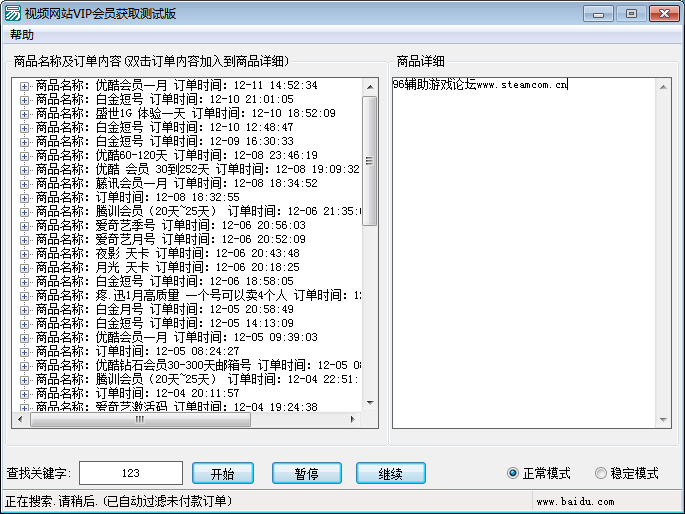Enable 正常模式 radio option

(513, 473)
